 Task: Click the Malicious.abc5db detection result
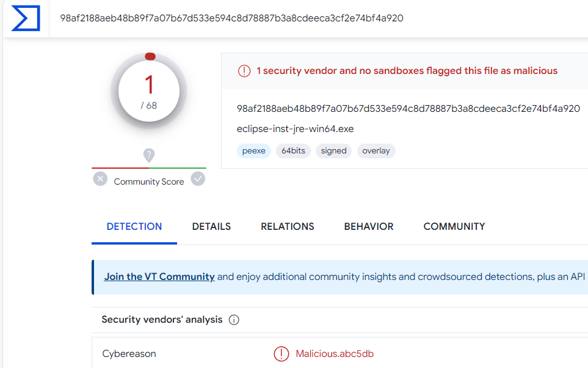(x=335, y=354)
